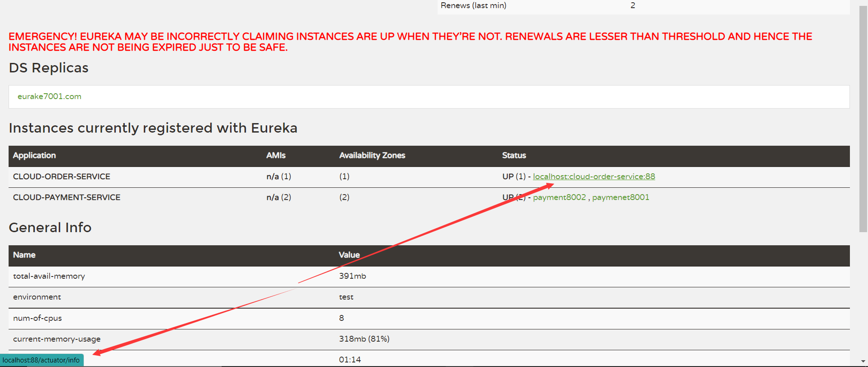Open the paymenet8001 instance link
Viewport: 868px width, 367px height.
621,197
